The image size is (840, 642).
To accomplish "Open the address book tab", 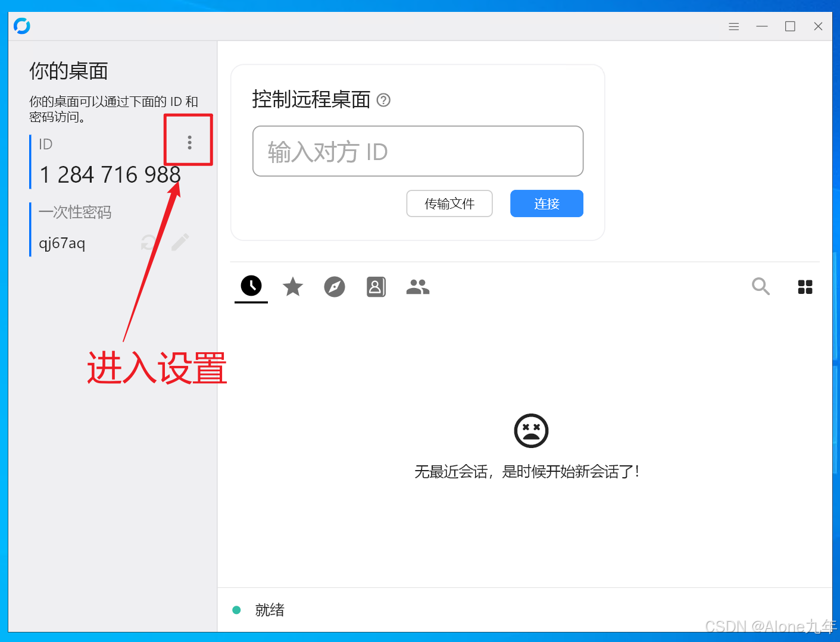I will pyautogui.click(x=376, y=287).
